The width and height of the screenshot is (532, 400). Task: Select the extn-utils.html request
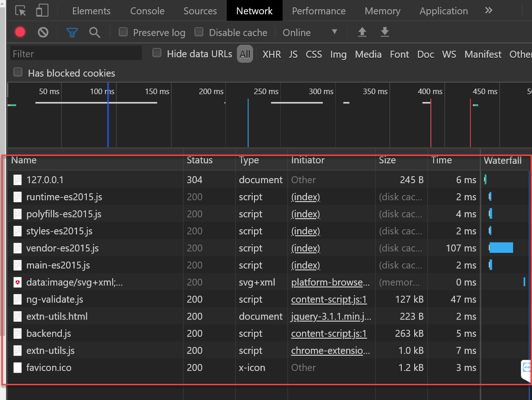(269, 316)
